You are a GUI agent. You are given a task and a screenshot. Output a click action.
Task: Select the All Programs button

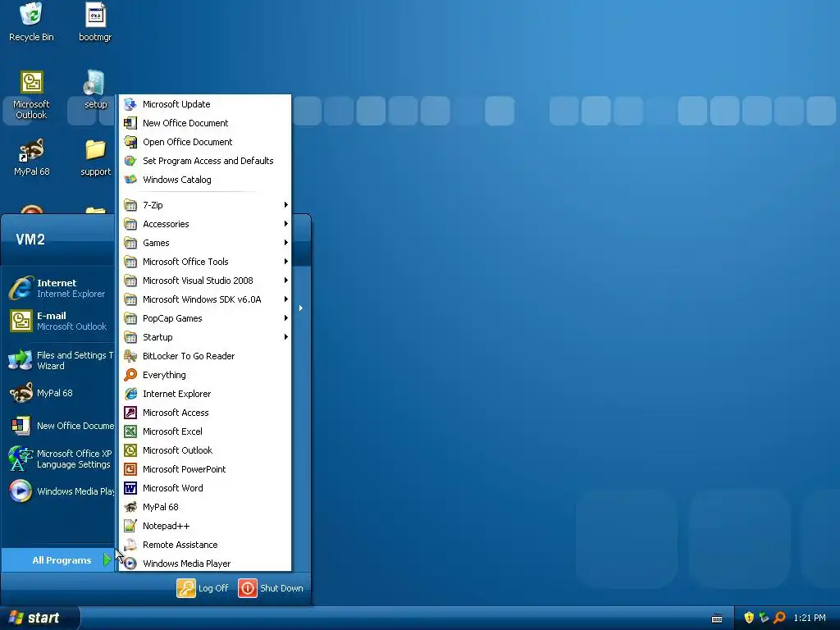coord(58,560)
